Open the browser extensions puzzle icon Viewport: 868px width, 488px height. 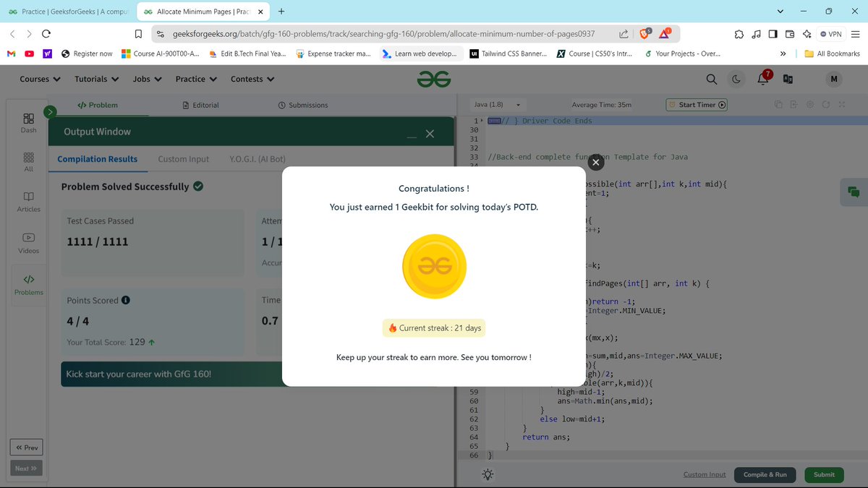tap(739, 34)
